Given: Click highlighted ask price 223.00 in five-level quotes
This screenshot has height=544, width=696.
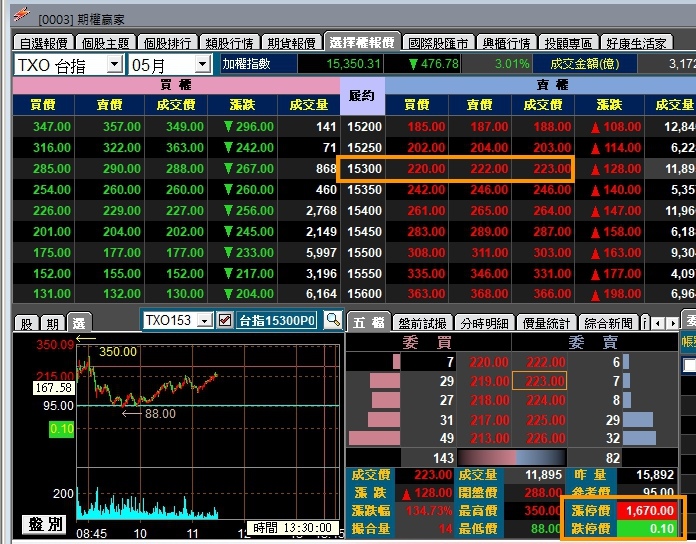Looking at the screenshot, I should point(539,381).
